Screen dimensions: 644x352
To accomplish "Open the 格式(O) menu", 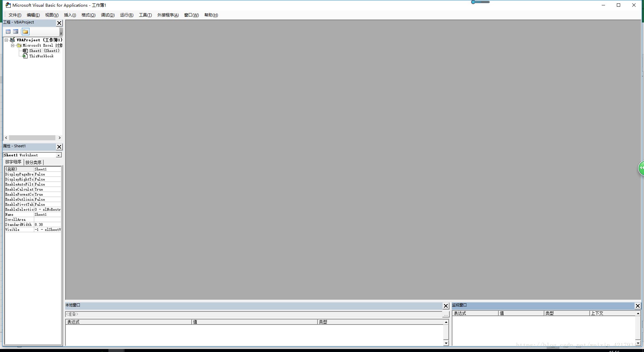I will (88, 15).
